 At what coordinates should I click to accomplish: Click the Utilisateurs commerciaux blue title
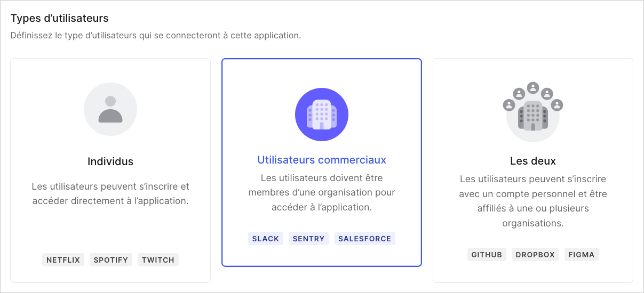click(x=322, y=160)
